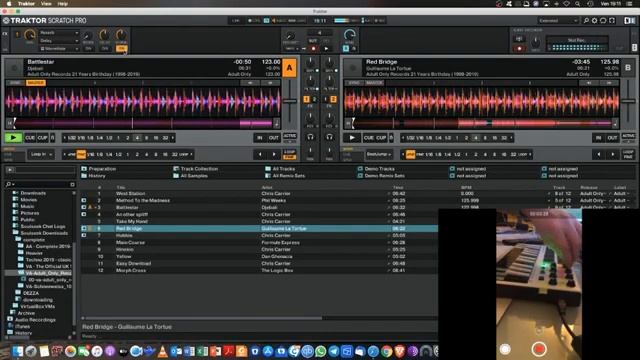The width and height of the screenshot is (640, 360).
Task: Click Deck B letter B focus badge
Action: point(628,67)
